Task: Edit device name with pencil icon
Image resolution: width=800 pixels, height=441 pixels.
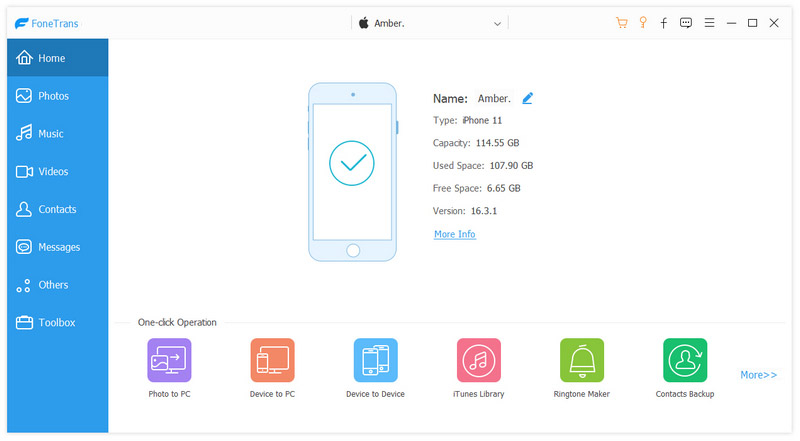Action: tap(528, 98)
